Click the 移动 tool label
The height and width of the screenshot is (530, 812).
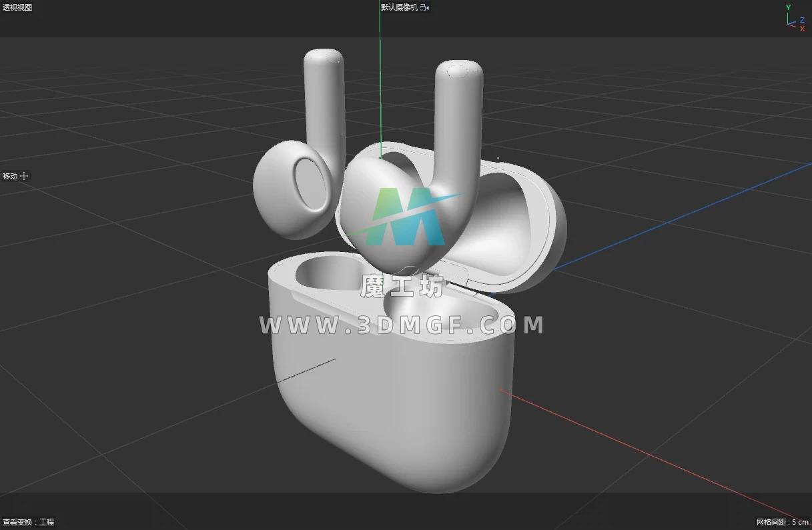point(10,176)
